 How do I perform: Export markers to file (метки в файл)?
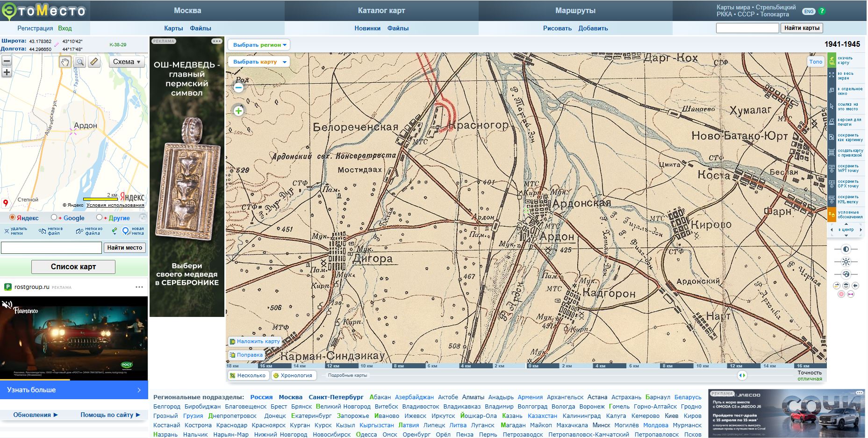50,231
